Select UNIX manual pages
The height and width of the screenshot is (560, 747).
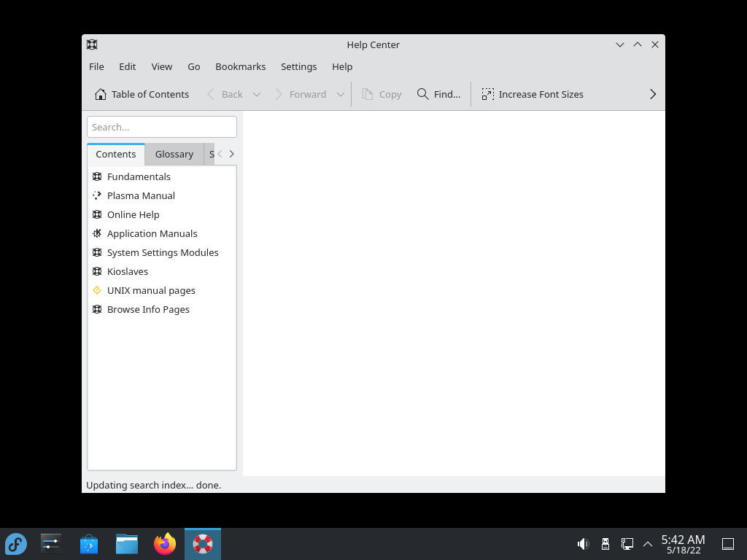pos(151,291)
